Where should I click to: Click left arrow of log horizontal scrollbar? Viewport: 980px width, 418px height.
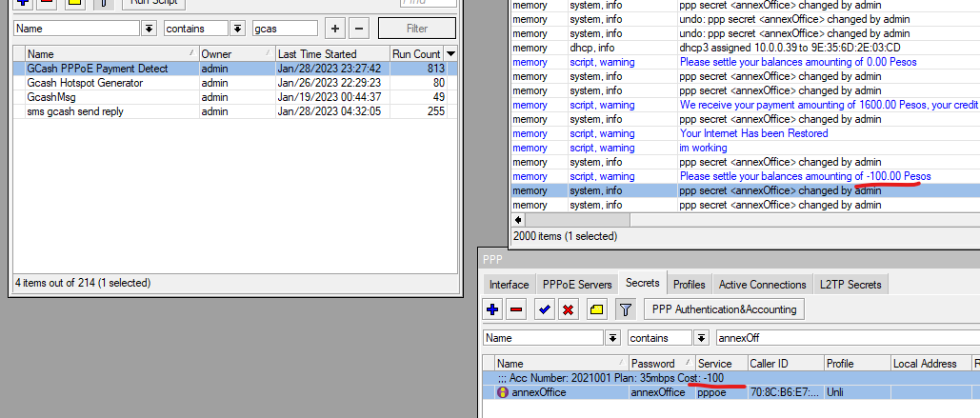(518, 220)
